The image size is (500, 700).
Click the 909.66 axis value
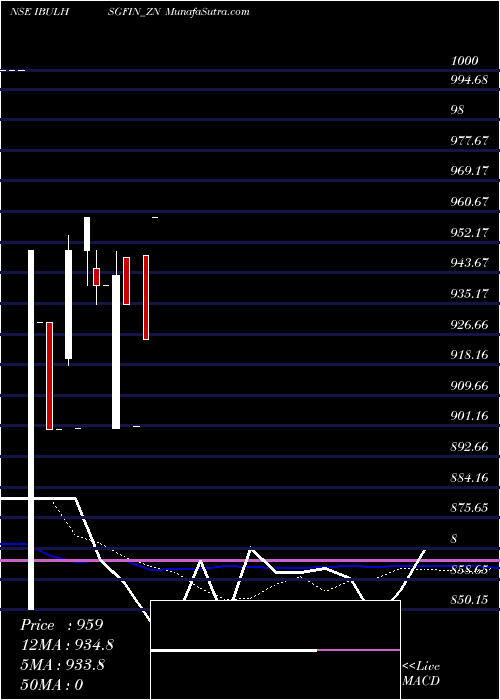pyautogui.click(x=469, y=385)
